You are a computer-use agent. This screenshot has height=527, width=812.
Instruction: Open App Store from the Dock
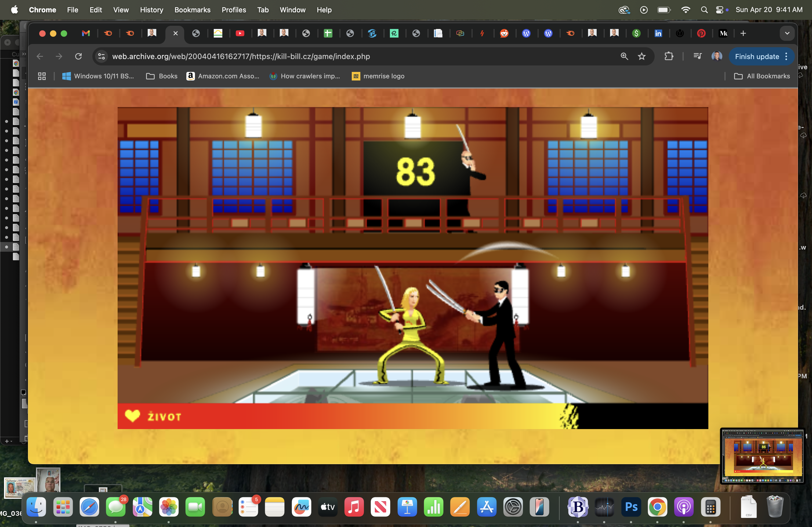(x=487, y=507)
